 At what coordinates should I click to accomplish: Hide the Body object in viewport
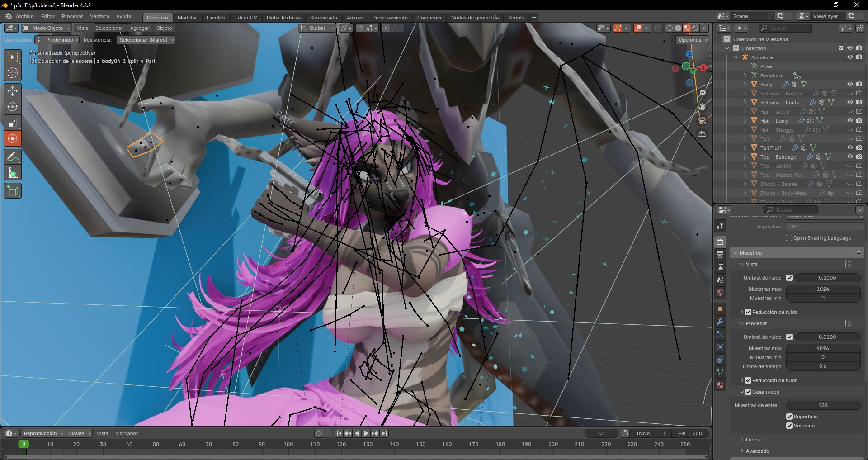point(850,85)
